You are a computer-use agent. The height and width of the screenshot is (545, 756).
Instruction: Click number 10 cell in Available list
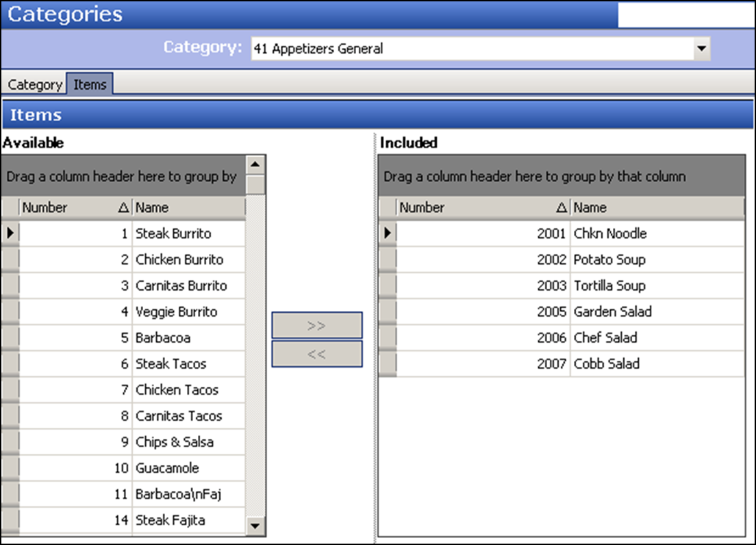point(76,468)
